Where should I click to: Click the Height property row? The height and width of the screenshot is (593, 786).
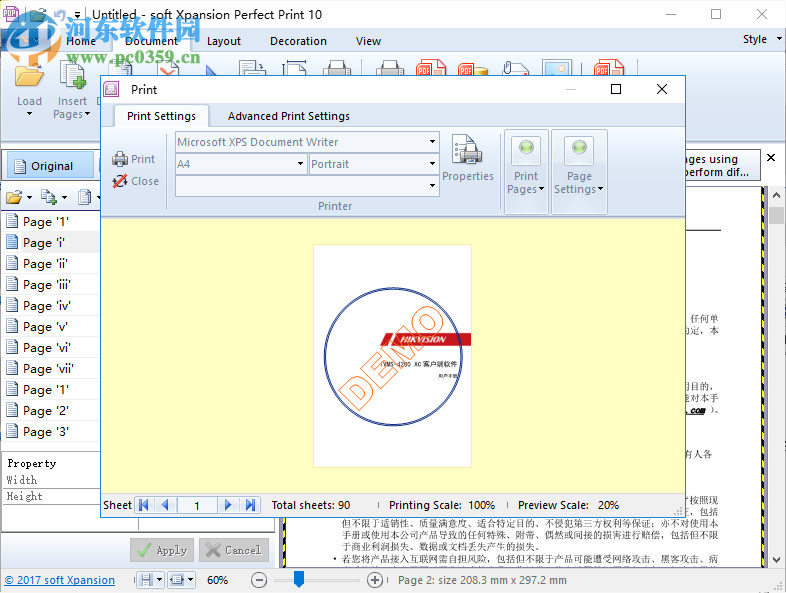pos(52,496)
